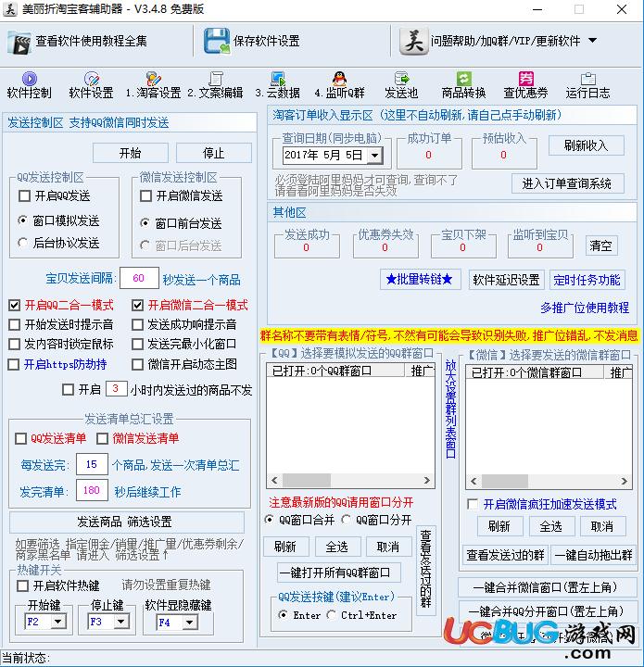
Task: Click the 美 help logo icon
Action: [414, 41]
